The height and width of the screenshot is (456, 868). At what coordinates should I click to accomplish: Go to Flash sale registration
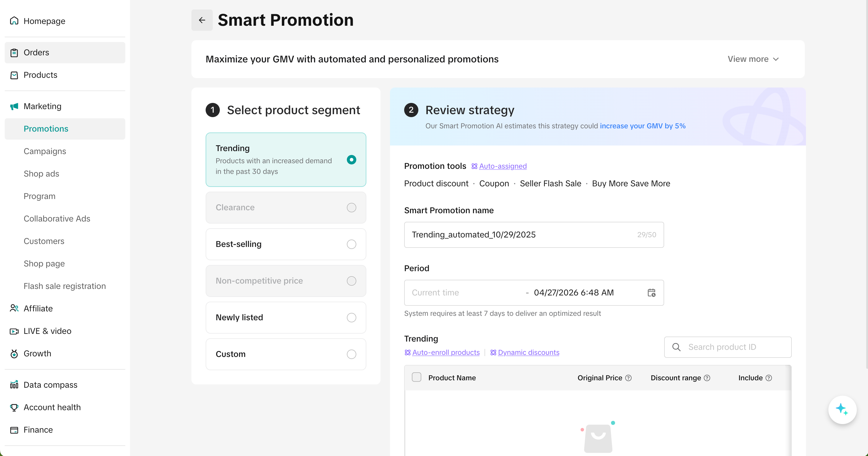(x=65, y=286)
